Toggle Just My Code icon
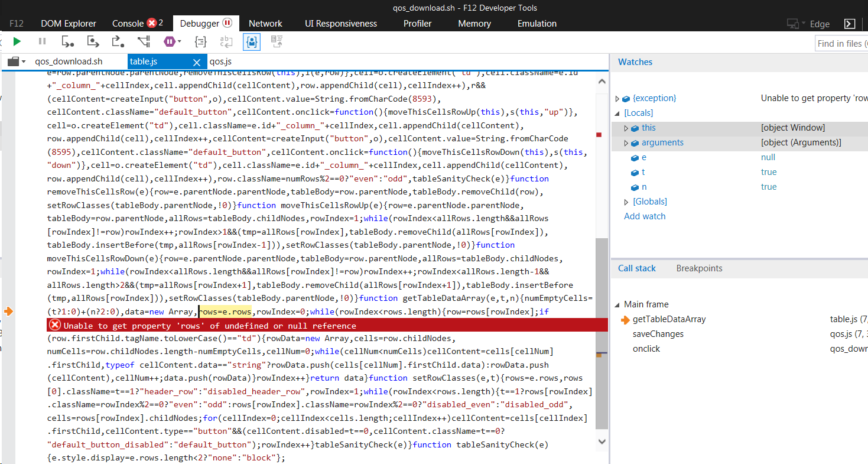The image size is (868, 464). 252,41
